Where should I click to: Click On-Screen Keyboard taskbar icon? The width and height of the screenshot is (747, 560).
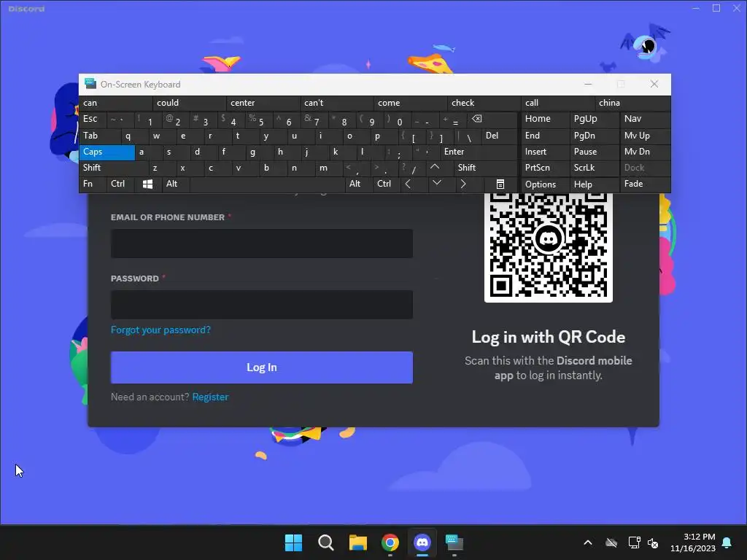pyautogui.click(x=454, y=542)
